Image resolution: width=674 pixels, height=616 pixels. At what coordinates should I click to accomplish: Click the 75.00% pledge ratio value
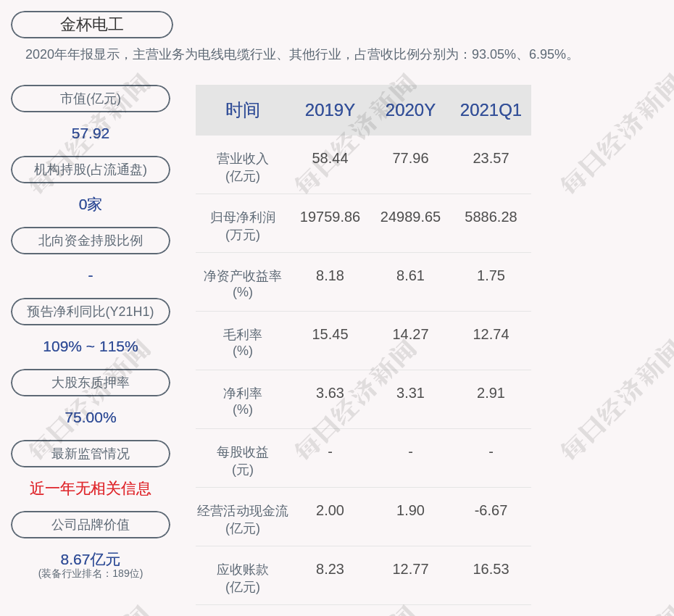point(91,417)
